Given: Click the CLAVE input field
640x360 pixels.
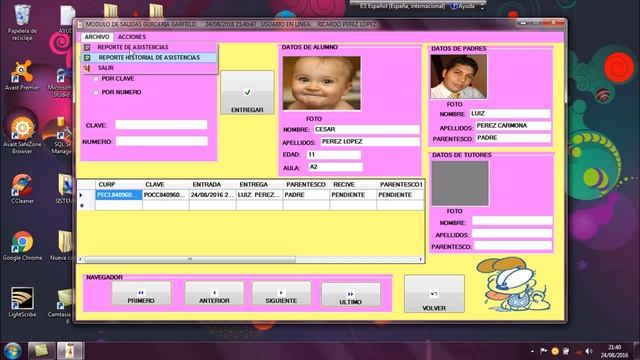Looking at the screenshot, I should (161, 125).
